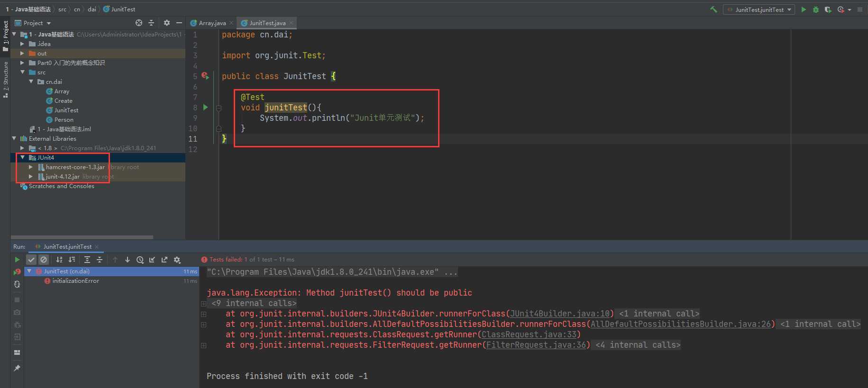Screen dimensions: 868x388
Task: Expand the Part0 folder
Action: click(22, 63)
